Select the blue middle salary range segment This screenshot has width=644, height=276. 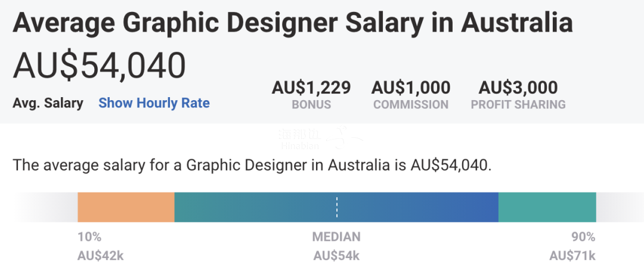coord(336,207)
